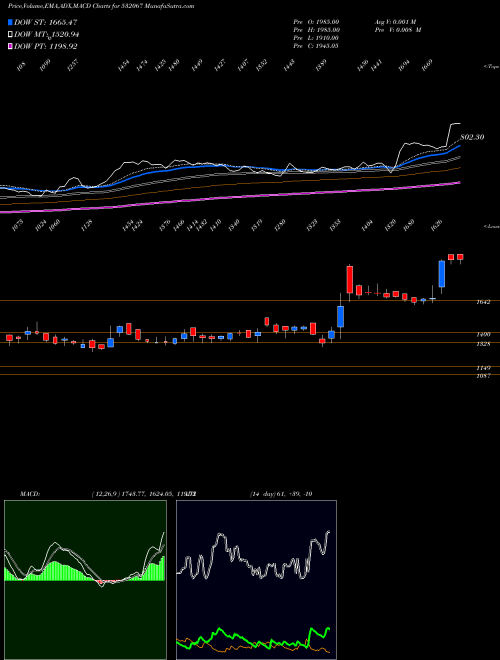Image resolution: width=500 pixels, height=660 pixels.
Task: Click the 1400 horizontal level label
Action: point(483,334)
